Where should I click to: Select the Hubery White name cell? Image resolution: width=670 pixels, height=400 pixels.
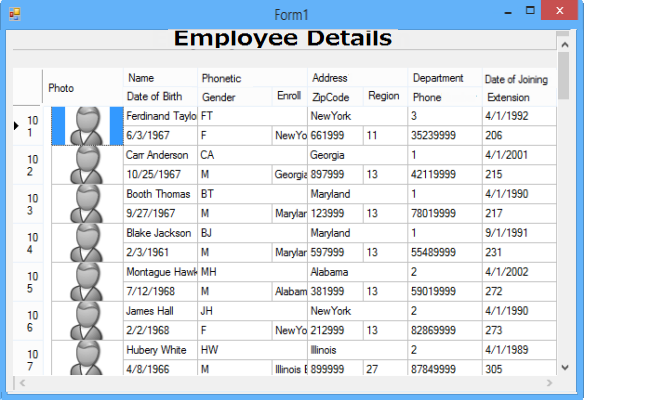[160, 350]
